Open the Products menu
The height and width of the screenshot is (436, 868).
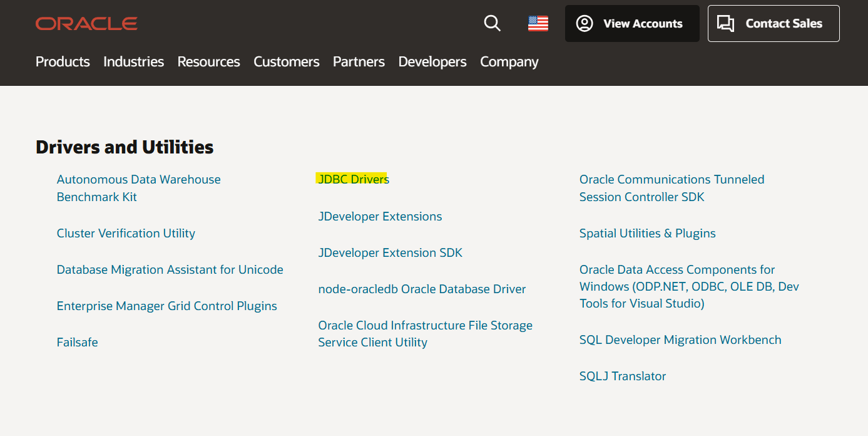[63, 61]
